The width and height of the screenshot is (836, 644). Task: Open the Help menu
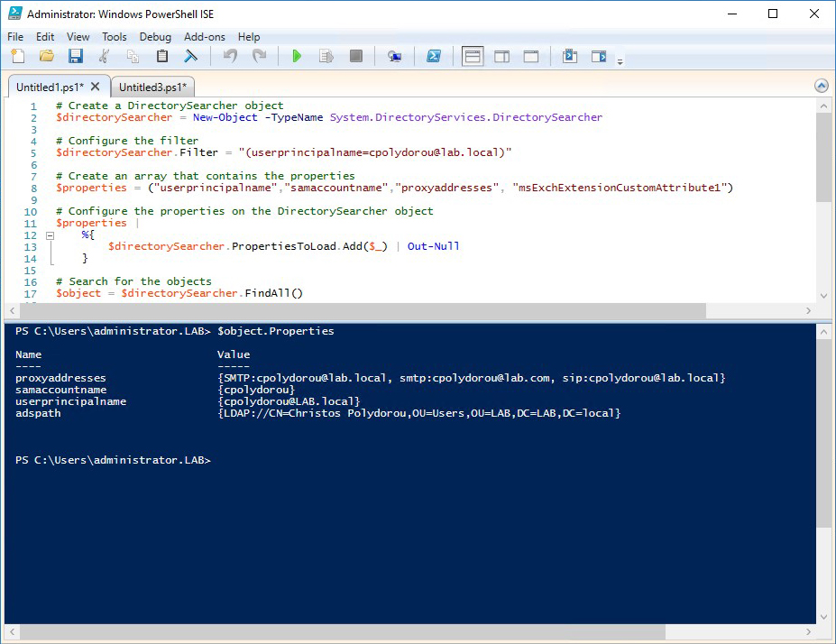coord(249,37)
